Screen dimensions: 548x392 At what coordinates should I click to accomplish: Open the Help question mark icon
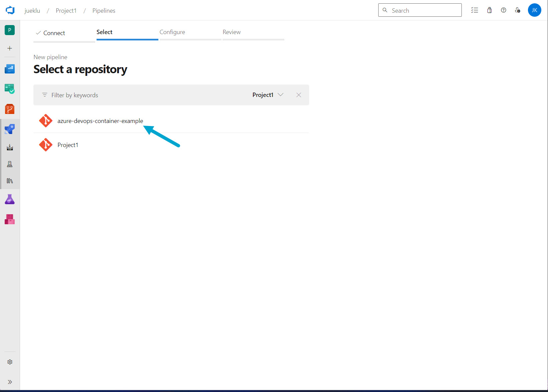503,10
